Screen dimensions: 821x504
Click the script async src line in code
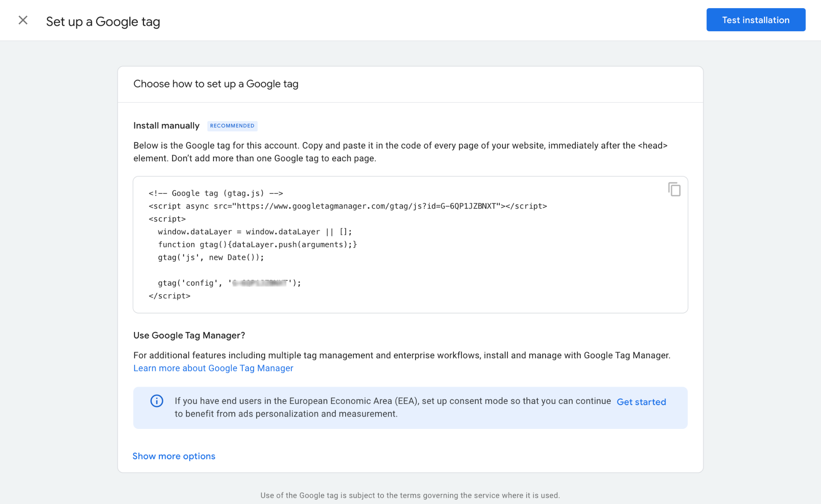point(348,206)
